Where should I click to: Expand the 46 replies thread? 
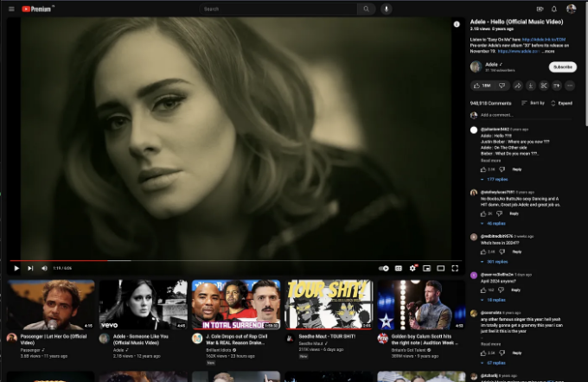pyautogui.click(x=493, y=224)
